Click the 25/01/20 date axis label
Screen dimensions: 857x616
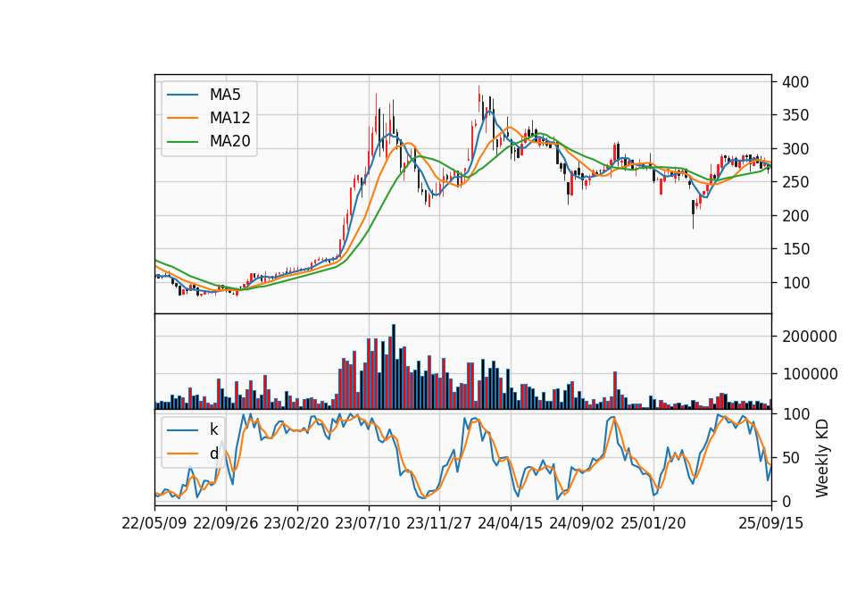(653, 523)
